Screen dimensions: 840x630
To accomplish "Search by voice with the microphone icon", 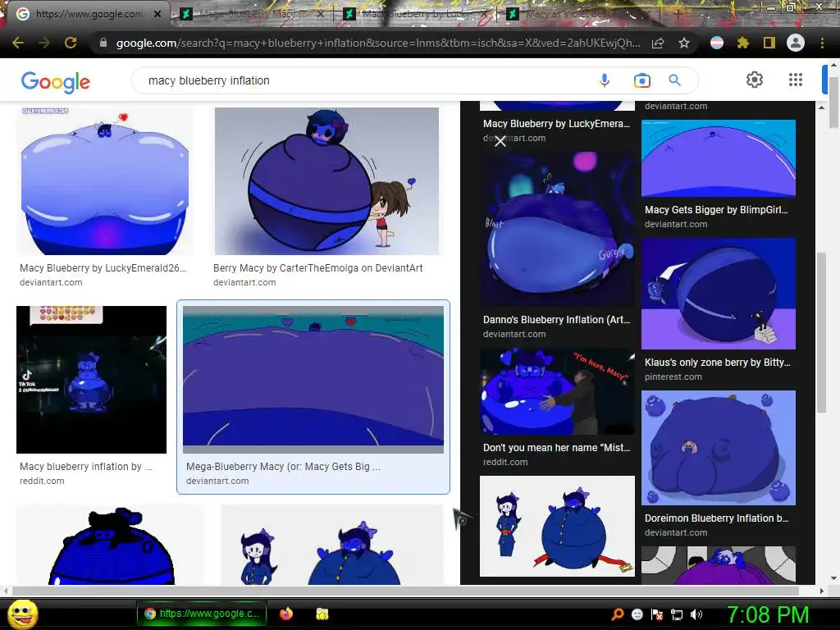I will (605, 80).
